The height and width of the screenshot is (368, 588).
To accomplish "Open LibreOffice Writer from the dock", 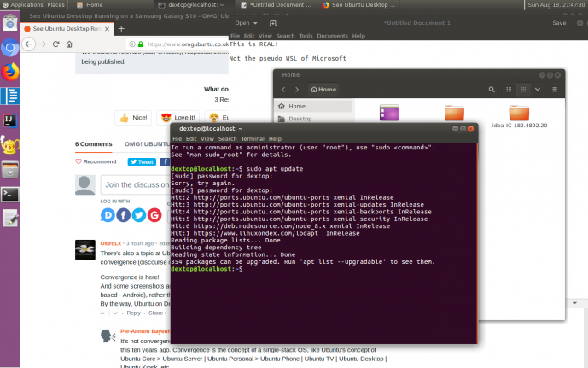I will pos(10,96).
